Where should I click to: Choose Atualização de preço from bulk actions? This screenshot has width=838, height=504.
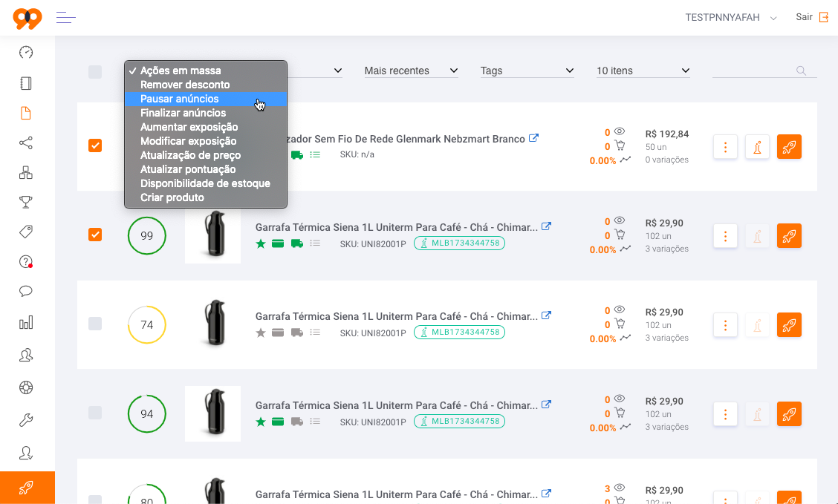[206, 155]
